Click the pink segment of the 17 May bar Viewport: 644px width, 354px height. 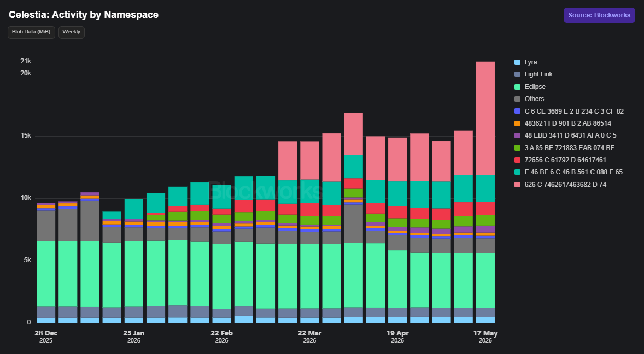point(485,119)
